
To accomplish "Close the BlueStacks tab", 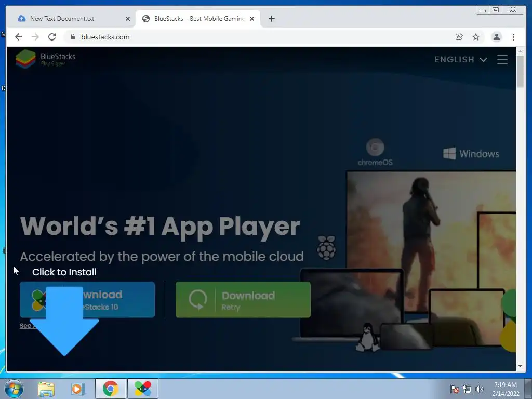I will [252, 19].
